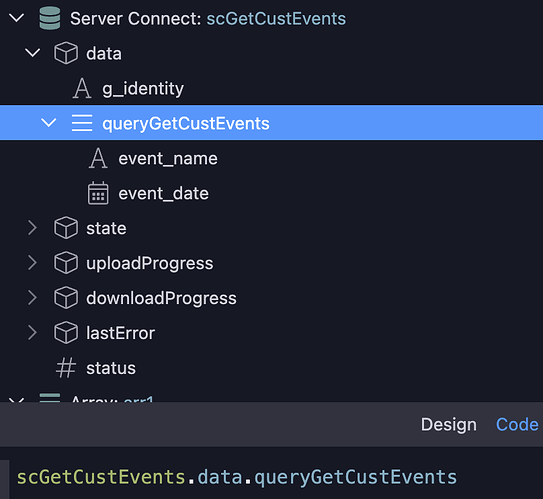The height and width of the screenshot is (499, 543).
Task: Click the data object cube icon
Action: point(66,53)
